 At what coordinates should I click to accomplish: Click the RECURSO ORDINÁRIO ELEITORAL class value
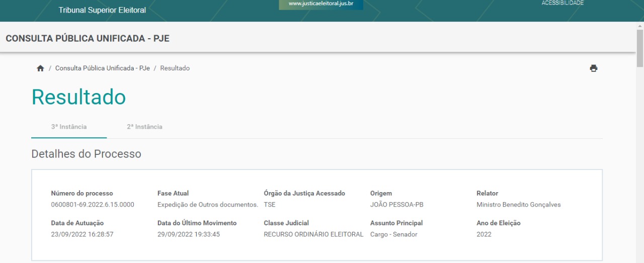[x=313, y=234]
